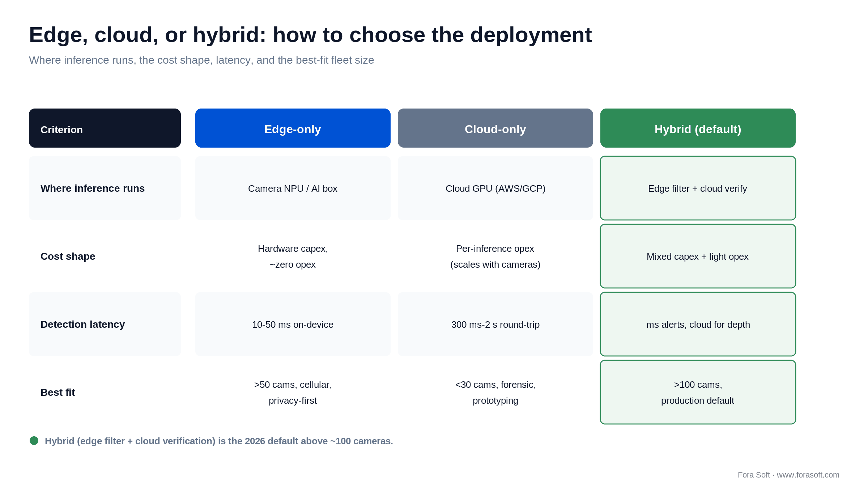Click the 'Mixed capex + light opex' cell
Screen dimensions: 868x492
(698, 256)
